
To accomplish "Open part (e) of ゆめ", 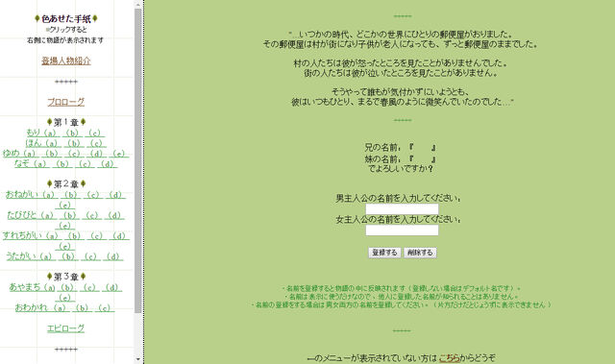I will point(118,154).
